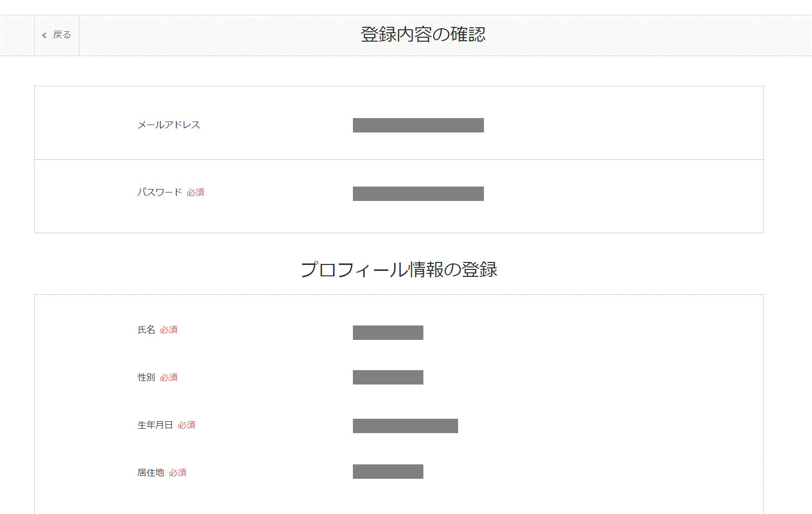
Task: Click the redacted password value
Action: tap(418, 193)
